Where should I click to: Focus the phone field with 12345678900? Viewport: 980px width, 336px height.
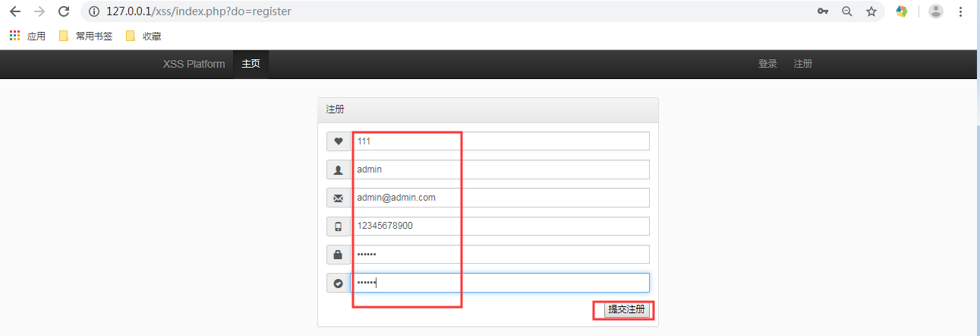point(499,226)
